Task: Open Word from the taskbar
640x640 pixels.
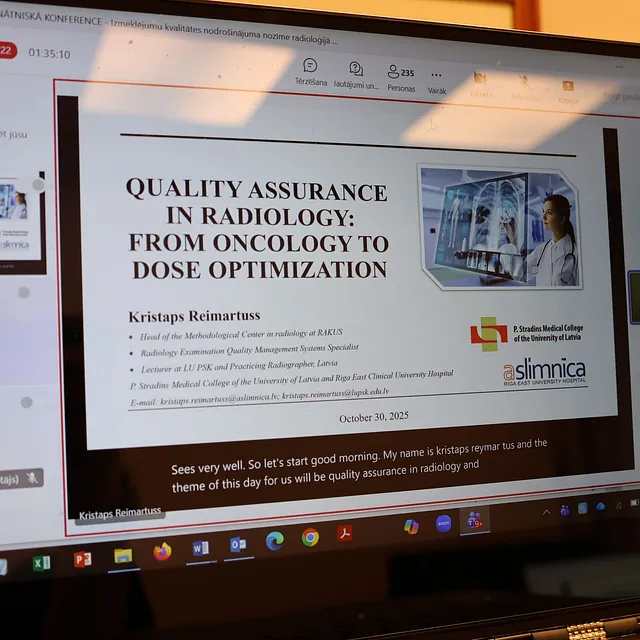Action: 200,548
